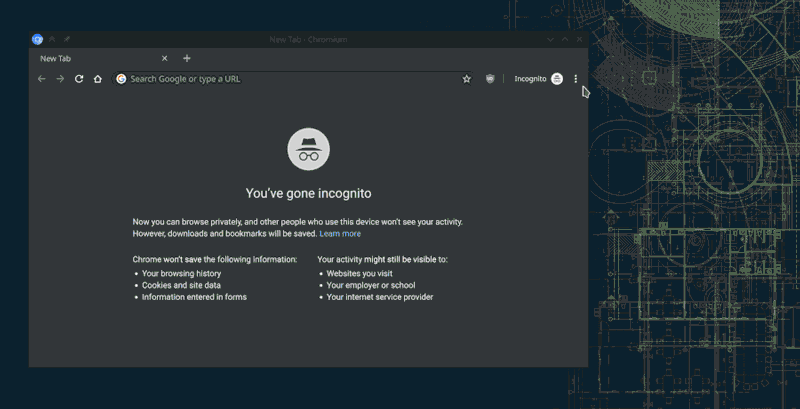The image size is (800, 409).
Task: Open the home page via house icon
Action: pos(97,79)
